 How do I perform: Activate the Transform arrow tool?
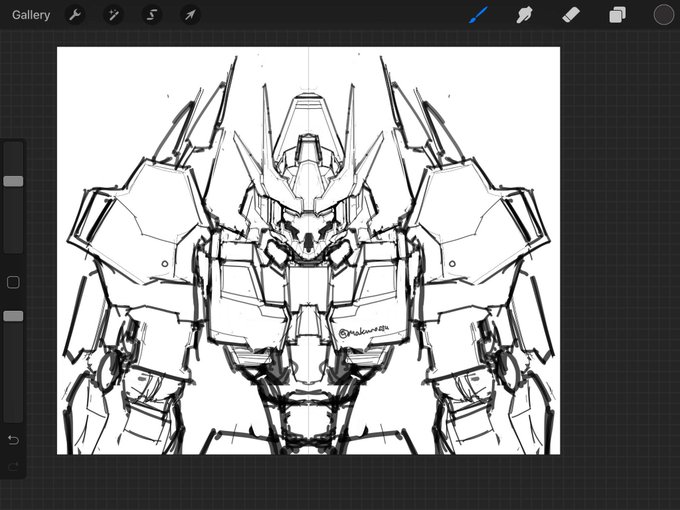tap(190, 15)
